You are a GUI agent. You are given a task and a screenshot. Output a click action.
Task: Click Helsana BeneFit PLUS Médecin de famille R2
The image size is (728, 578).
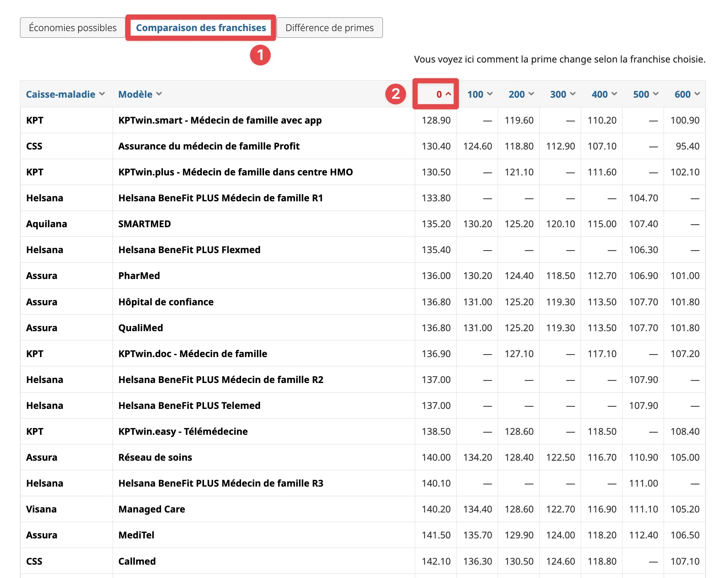pyautogui.click(x=221, y=380)
